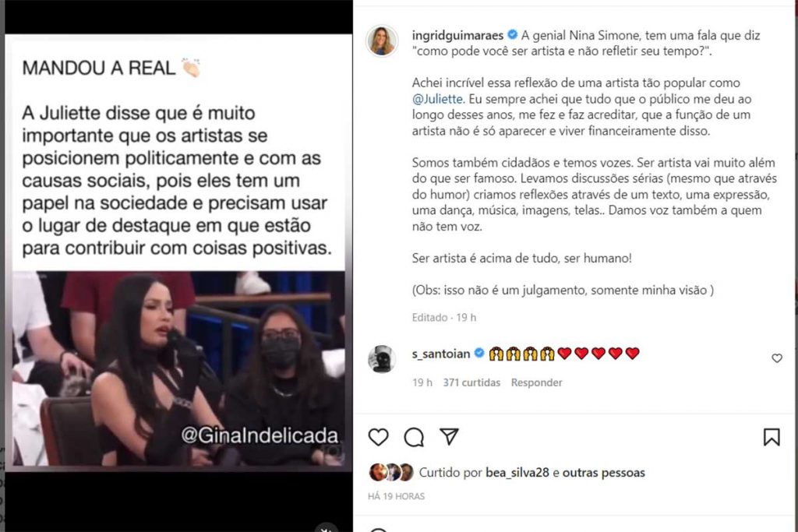The width and height of the screenshot is (798, 532).
Task: Click the liker avatars beside Curtido por
Action: [x=391, y=473]
